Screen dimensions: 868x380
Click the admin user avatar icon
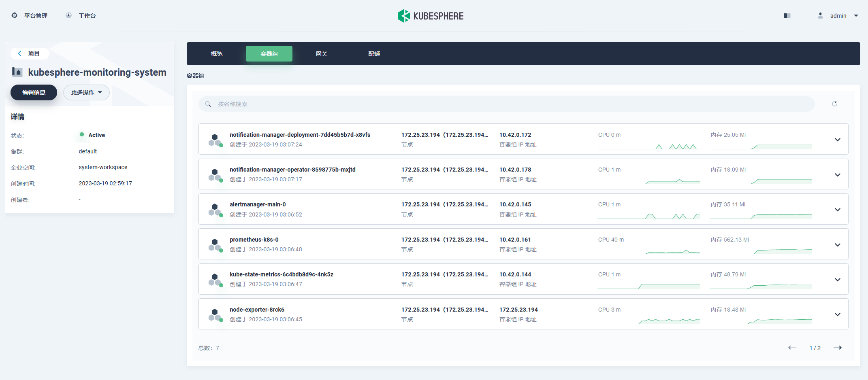(x=820, y=15)
